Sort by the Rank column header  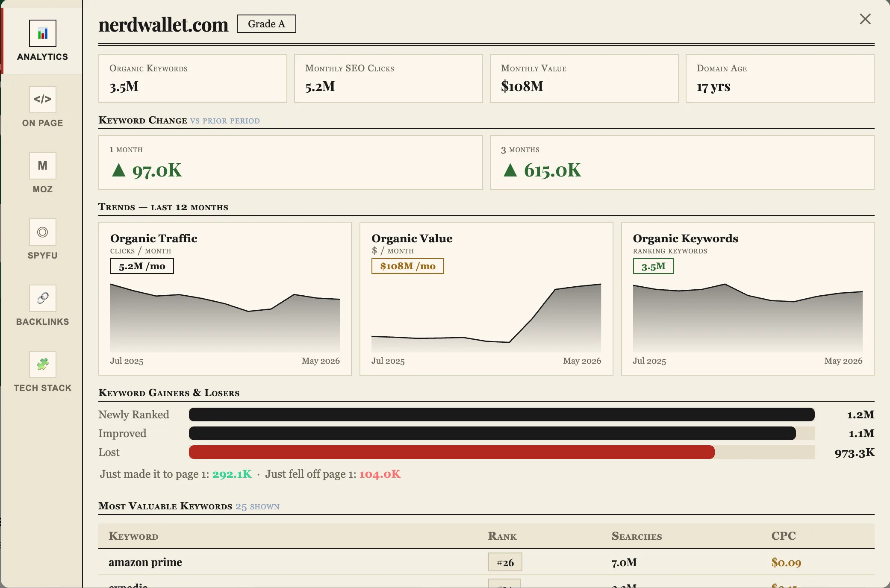502,536
